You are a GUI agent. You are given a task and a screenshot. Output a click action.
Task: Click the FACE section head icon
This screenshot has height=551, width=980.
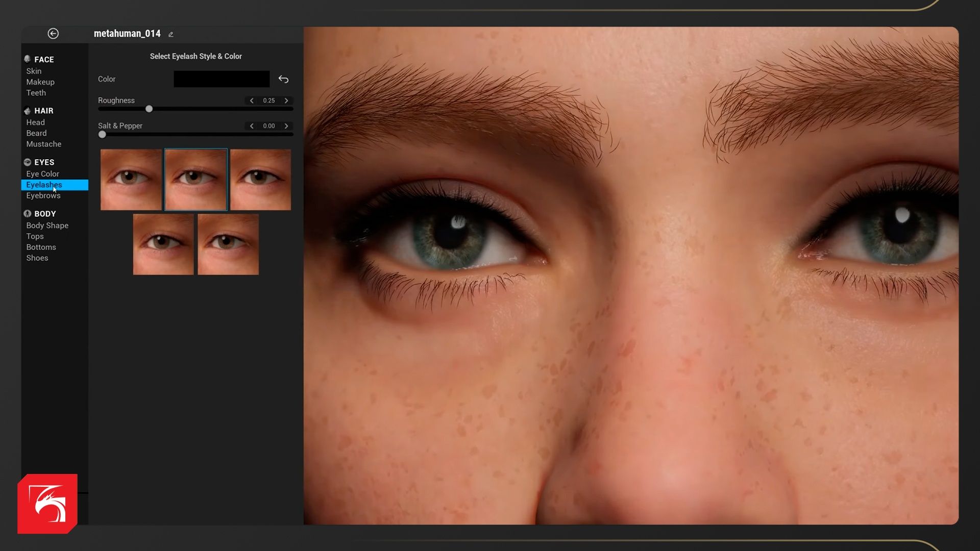point(28,59)
